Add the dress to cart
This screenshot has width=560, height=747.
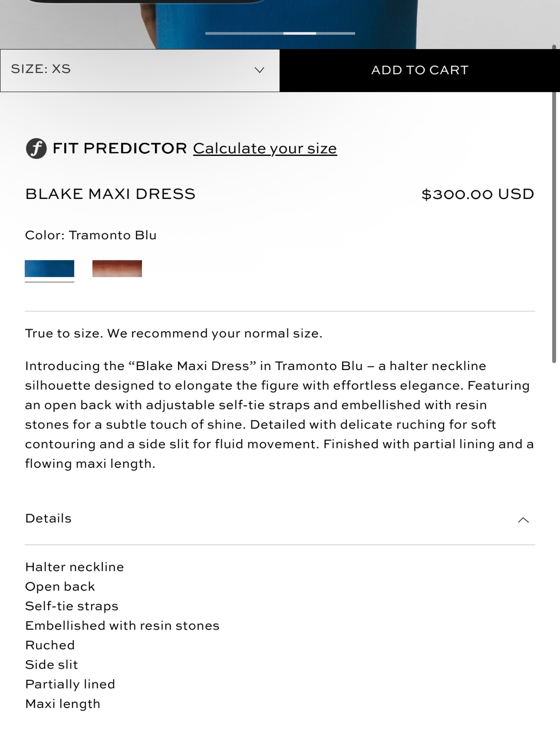(x=420, y=70)
